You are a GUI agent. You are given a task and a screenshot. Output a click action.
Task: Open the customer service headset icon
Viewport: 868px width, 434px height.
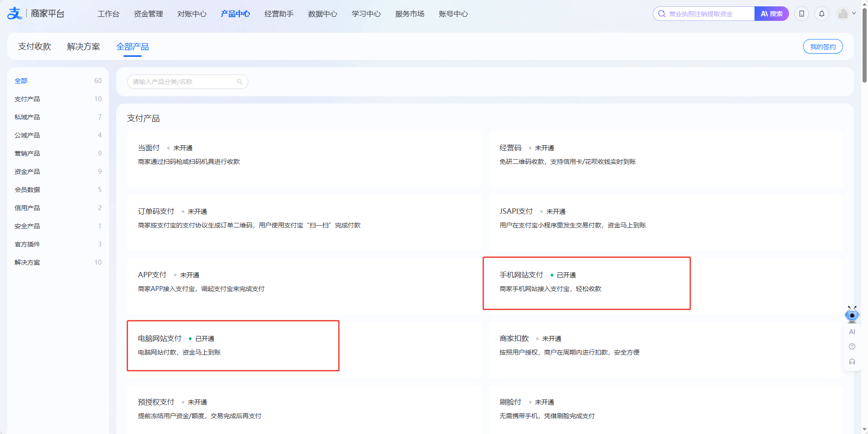click(852, 362)
